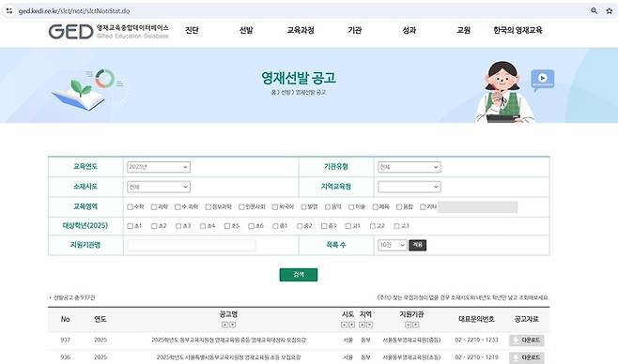Download notice file for row 936

pos(527,357)
